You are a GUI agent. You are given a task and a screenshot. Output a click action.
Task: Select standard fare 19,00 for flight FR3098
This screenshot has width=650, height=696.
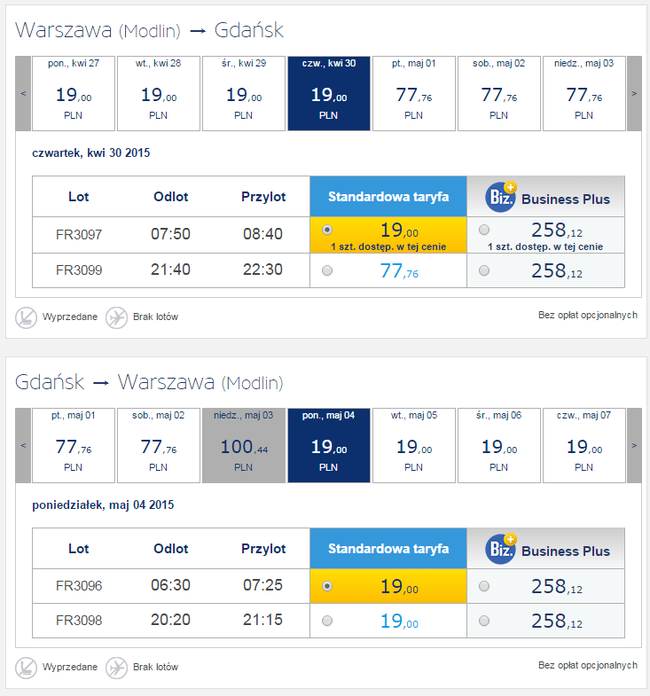tap(327, 621)
